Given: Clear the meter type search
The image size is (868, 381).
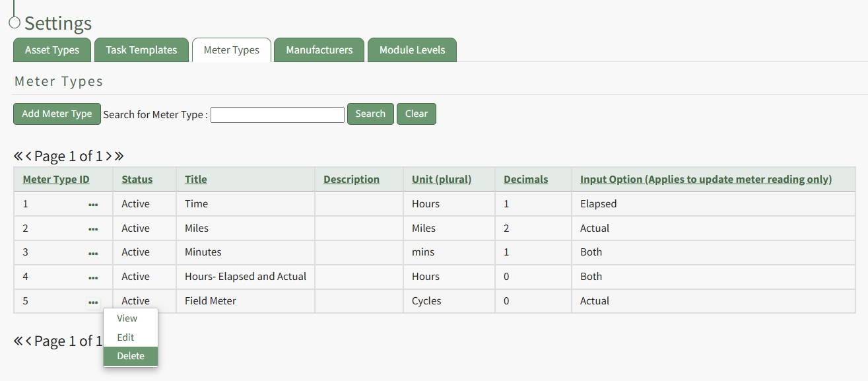Looking at the screenshot, I should pos(416,114).
